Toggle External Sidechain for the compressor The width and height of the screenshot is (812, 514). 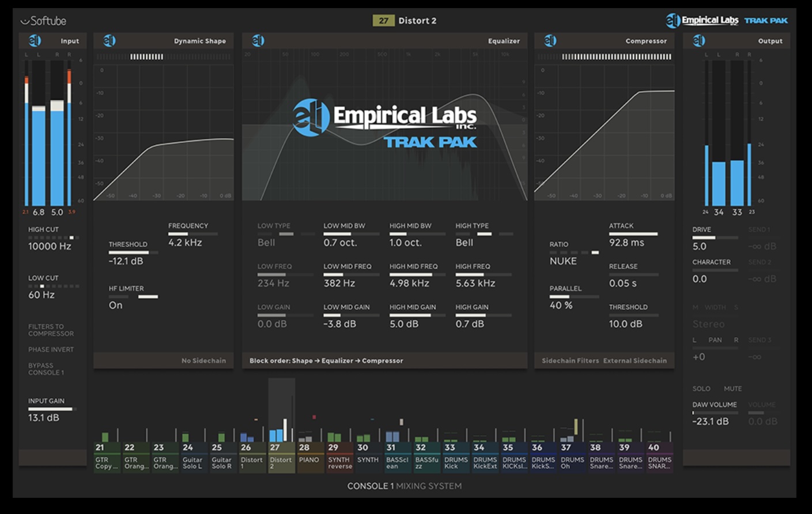635,361
